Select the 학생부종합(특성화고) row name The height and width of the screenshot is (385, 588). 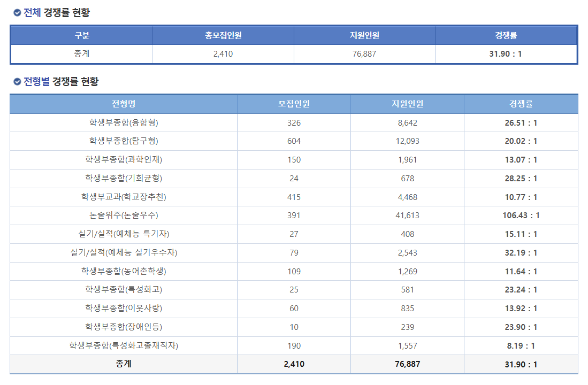point(124,290)
